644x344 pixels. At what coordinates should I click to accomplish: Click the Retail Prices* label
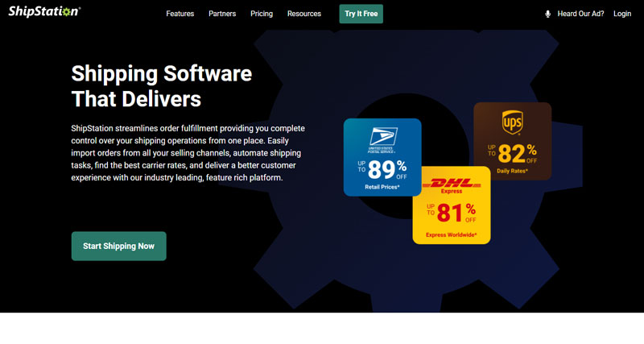382,187
